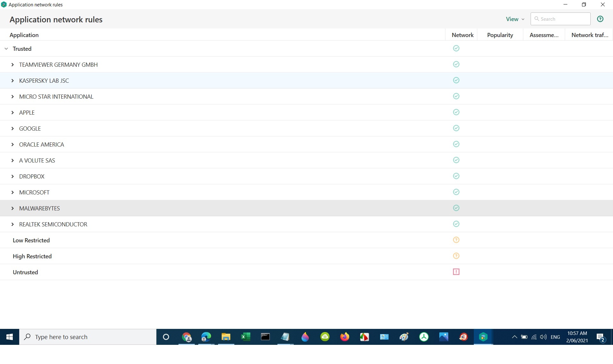Image resolution: width=613 pixels, height=364 pixels.
Task: Click High Restricted network question icon
Action: [456, 256]
